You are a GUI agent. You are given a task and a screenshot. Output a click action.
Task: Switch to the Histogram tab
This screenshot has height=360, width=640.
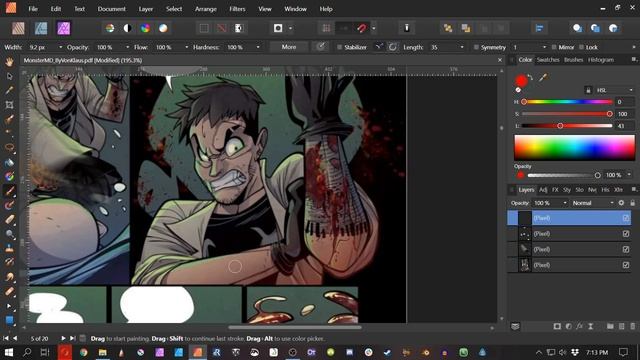point(601,60)
